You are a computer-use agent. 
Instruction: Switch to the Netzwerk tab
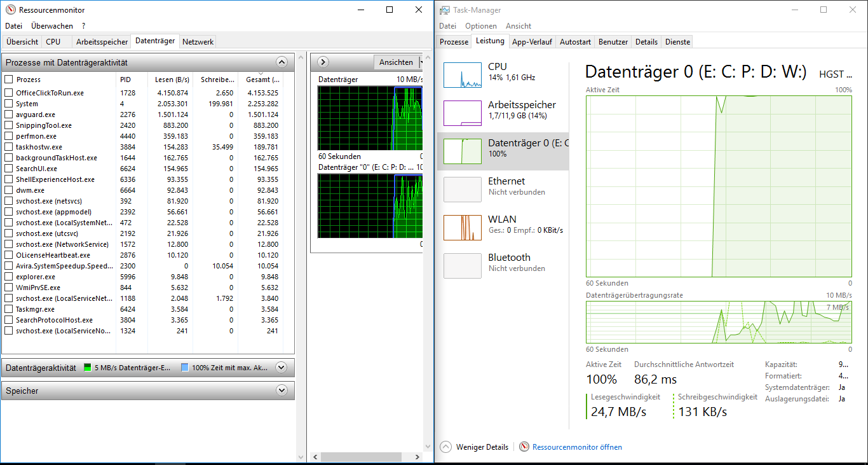[x=198, y=41]
